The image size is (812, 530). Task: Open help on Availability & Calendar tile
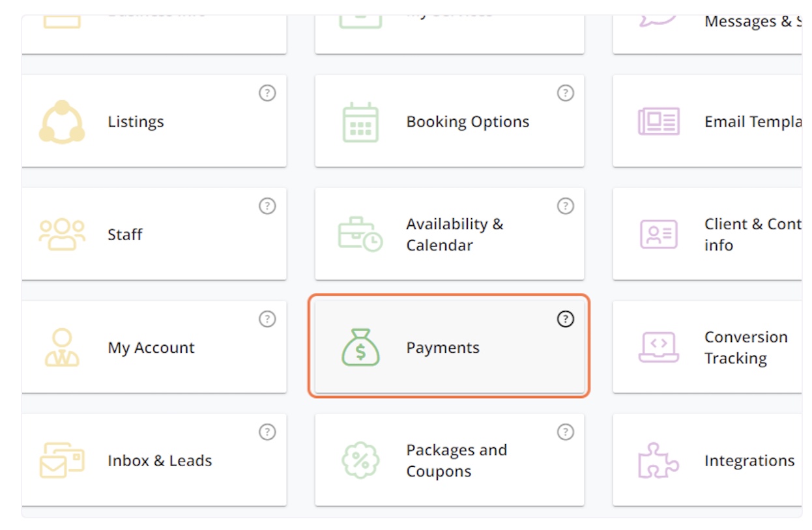(565, 206)
